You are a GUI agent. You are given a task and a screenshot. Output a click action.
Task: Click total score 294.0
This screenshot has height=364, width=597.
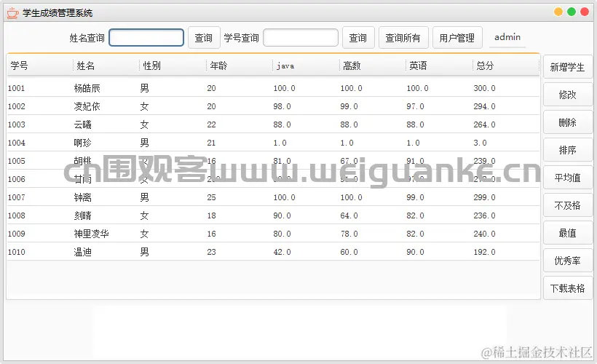tap(484, 106)
